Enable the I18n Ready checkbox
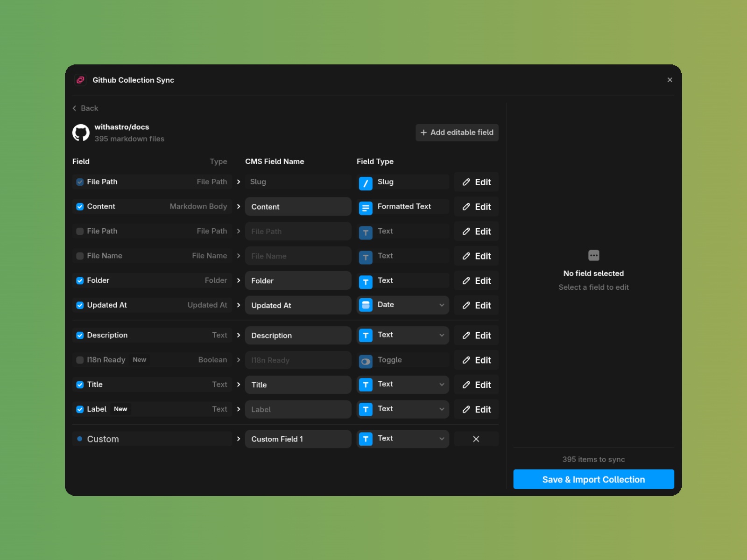Screen dimensions: 747x560 click(x=80, y=360)
